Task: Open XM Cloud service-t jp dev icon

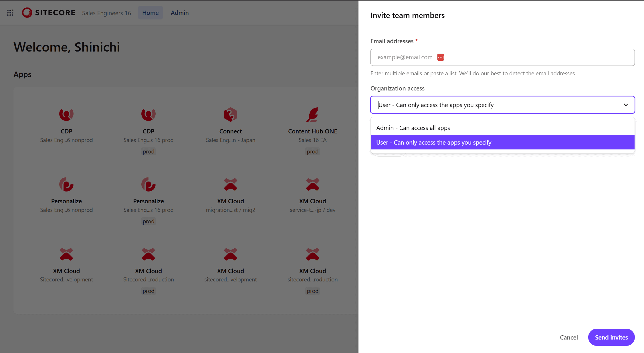Action: (312, 184)
